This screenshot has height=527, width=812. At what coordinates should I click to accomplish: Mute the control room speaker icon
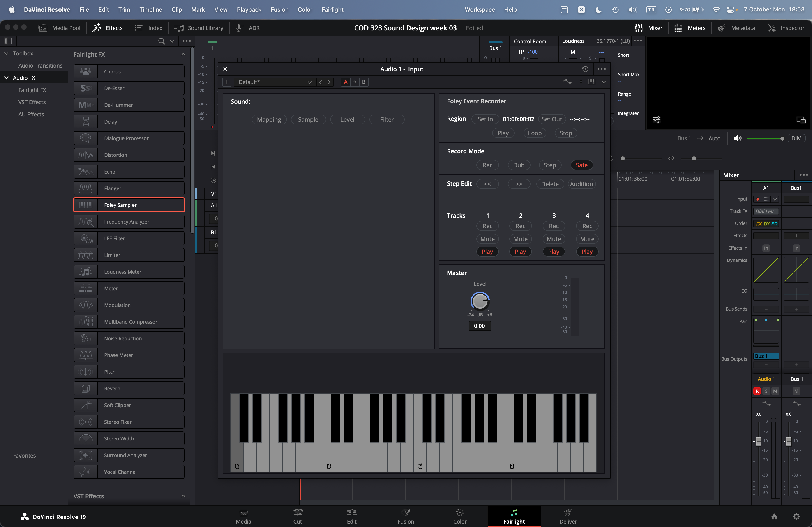[x=737, y=138]
